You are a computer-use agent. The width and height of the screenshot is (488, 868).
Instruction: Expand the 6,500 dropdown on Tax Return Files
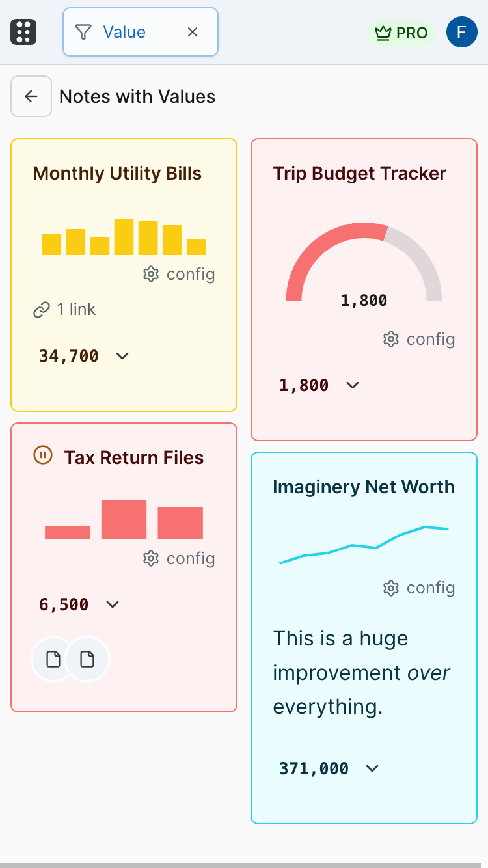pyautogui.click(x=111, y=604)
